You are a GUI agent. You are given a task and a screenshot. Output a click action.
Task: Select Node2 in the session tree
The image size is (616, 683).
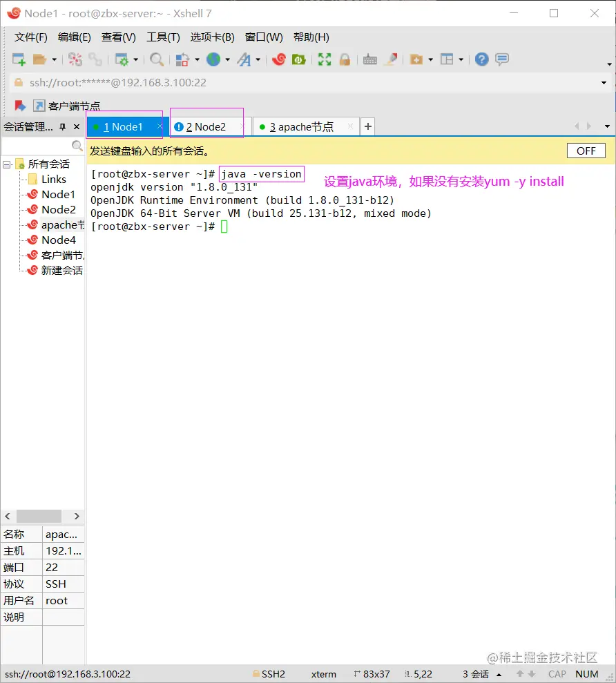(59, 209)
